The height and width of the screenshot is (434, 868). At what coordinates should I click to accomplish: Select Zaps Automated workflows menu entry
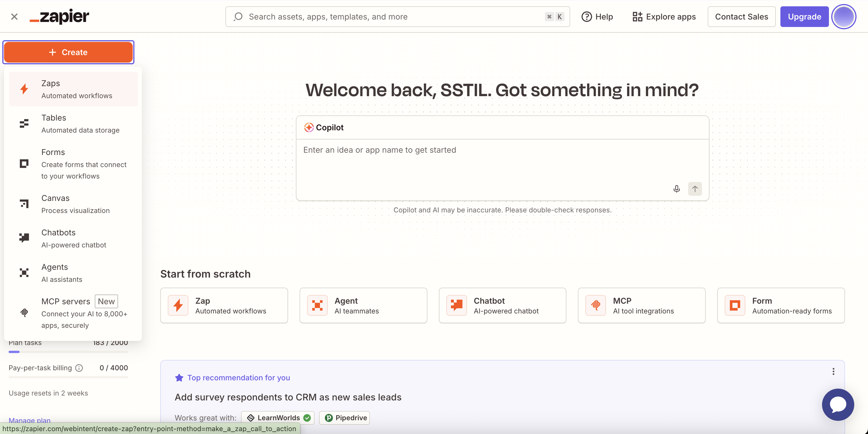tap(74, 89)
